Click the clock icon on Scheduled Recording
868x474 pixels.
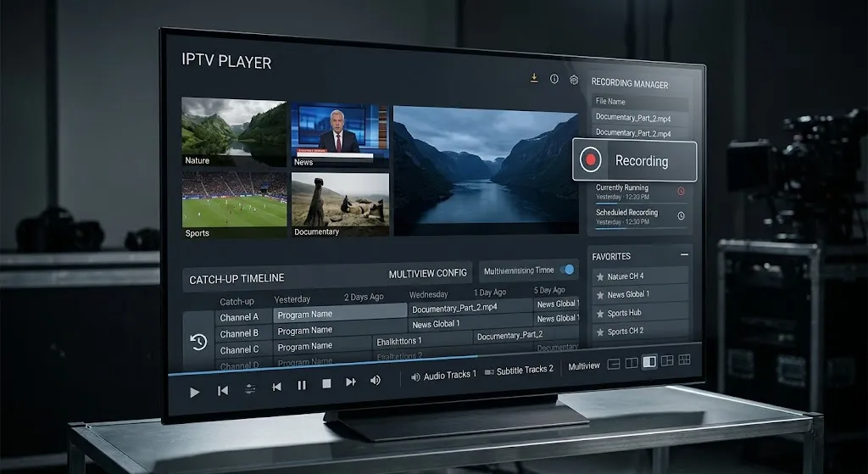[x=681, y=216]
